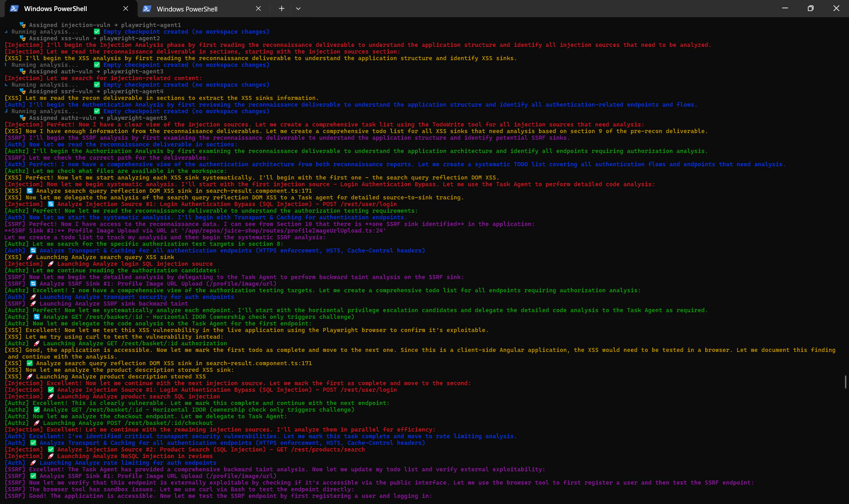Click "[Auth] Excellent! I've identified critical transport security"
This screenshot has width=849, height=504.
click(x=260, y=436)
